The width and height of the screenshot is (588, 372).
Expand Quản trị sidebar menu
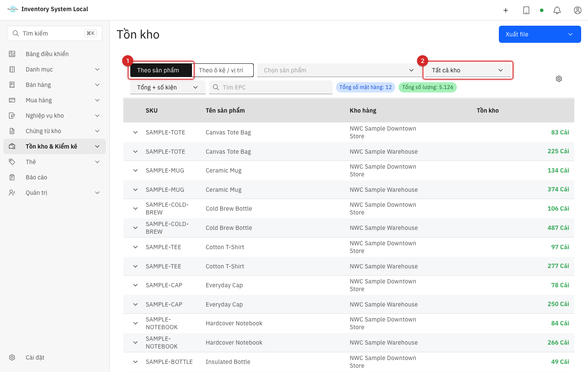(x=54, y=193)
